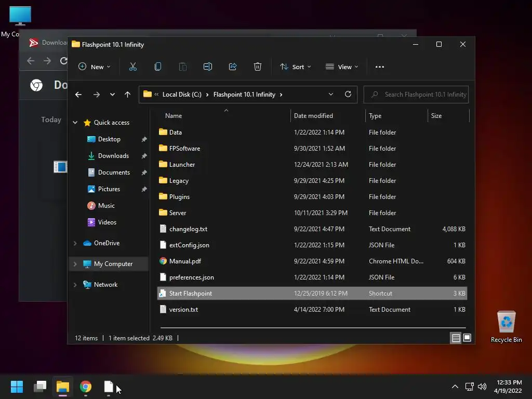Screen dimensions: 532x399
Task: Switch to details view layout icon
Action: (456, 338)
